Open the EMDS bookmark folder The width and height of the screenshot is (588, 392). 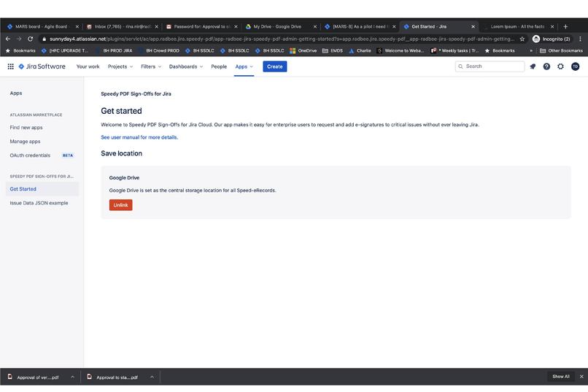333,50
